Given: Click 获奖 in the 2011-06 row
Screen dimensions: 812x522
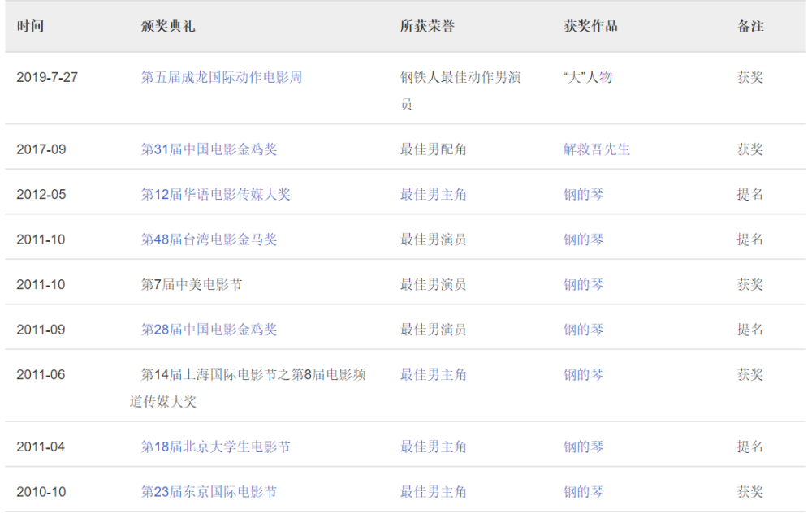Looking at the screenshot, I should click(x=750, y=374).
